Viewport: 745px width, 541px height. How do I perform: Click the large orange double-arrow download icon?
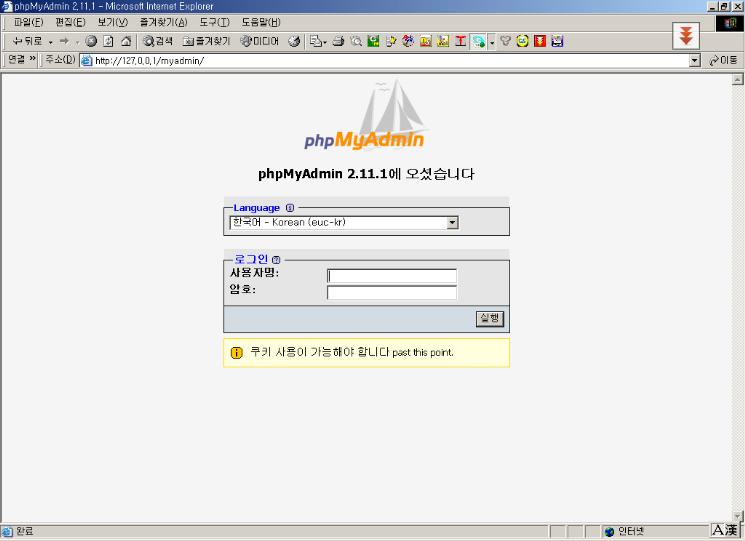point(686,36)
